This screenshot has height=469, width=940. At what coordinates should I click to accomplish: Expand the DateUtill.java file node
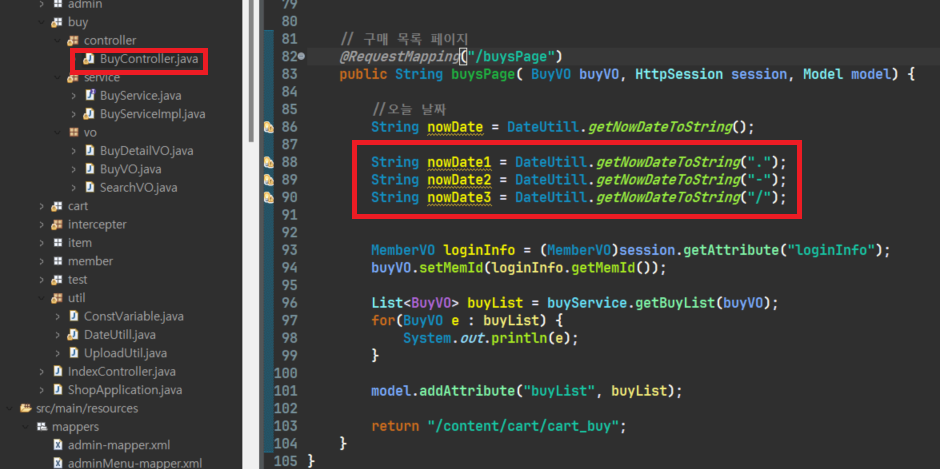[58, 335]
